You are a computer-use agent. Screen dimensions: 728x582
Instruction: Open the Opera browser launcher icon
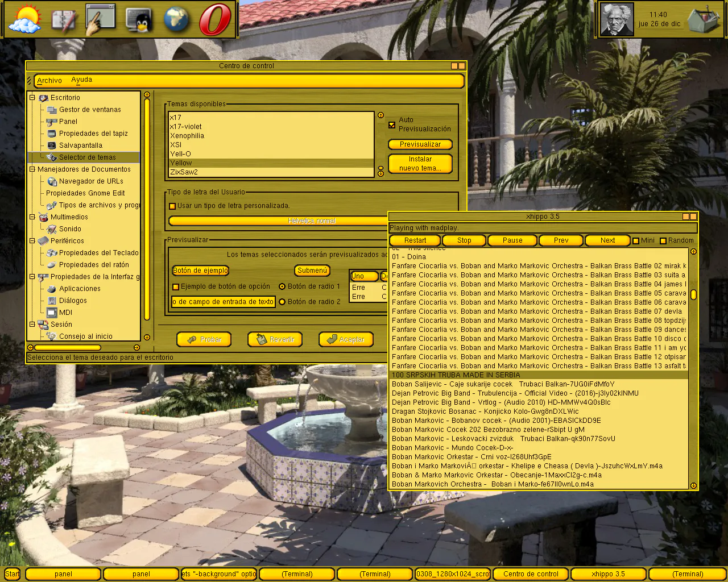[x=215, y=20]
